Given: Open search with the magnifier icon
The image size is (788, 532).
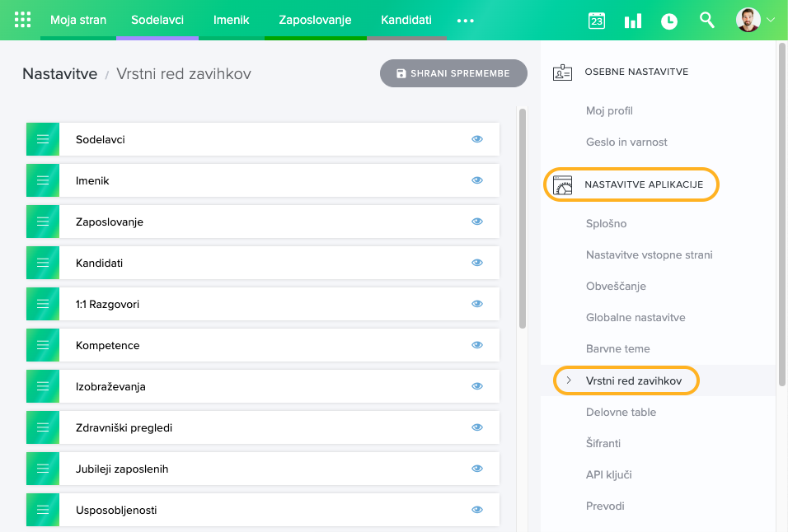Looking at the screenshot, I should click(x=706, y=21).
